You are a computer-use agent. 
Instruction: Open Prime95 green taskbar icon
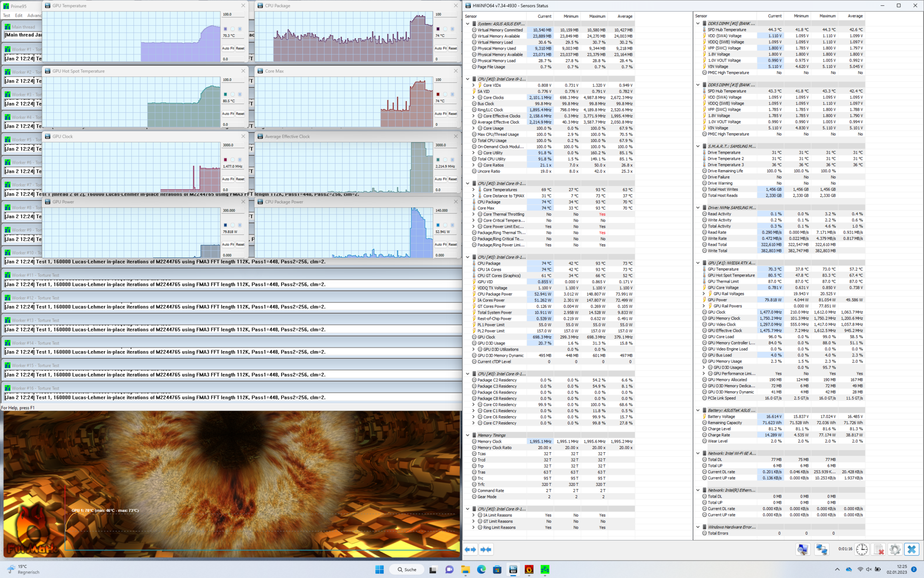pyautogui.click(x=545, y=570)
